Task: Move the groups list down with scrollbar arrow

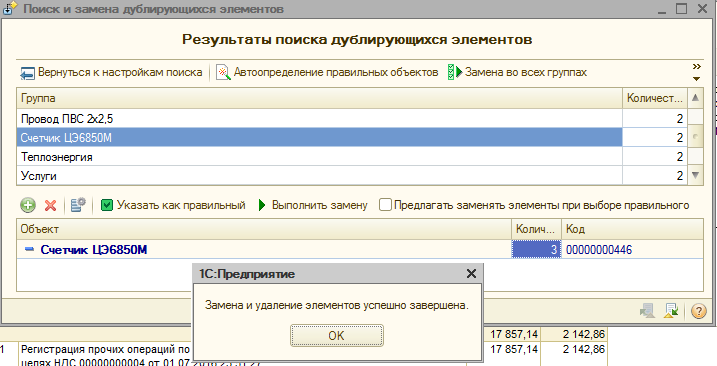Action: click(696, 175)
